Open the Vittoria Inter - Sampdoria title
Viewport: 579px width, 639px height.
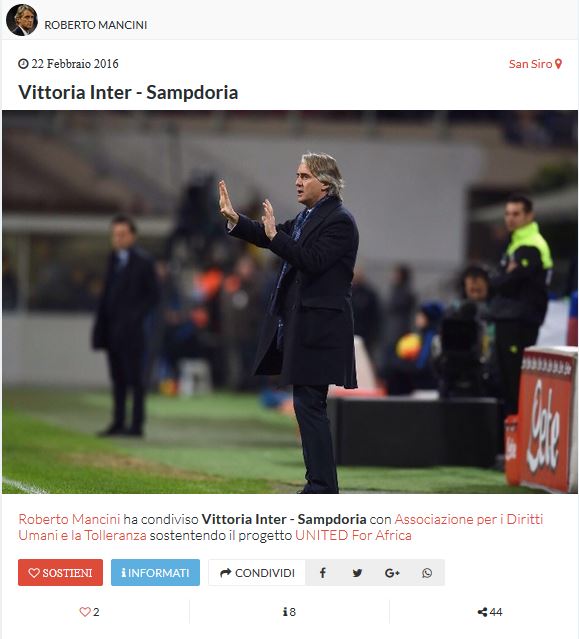tap(128, 92)
